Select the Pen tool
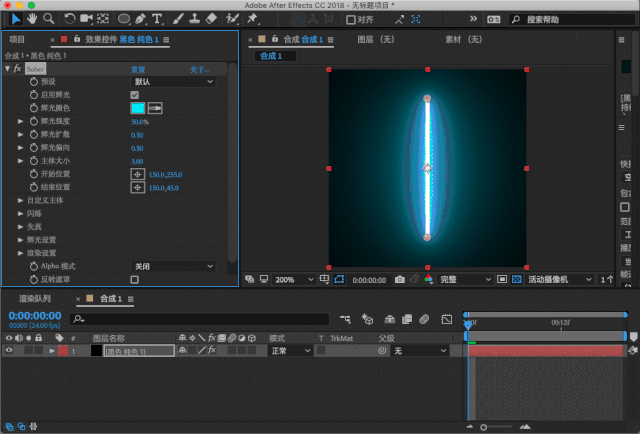640x434 pixels. coord(142,18)
